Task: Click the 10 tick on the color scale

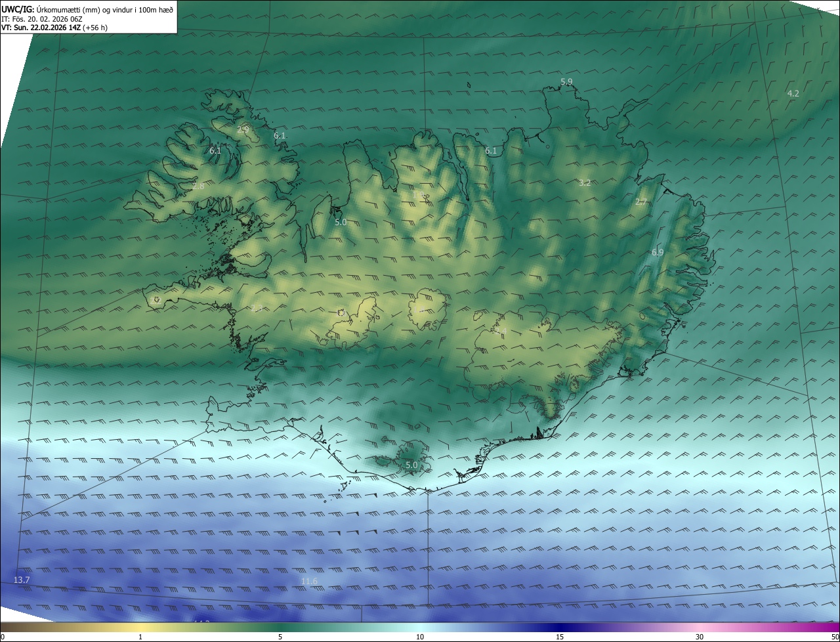Action: point(420,637)
